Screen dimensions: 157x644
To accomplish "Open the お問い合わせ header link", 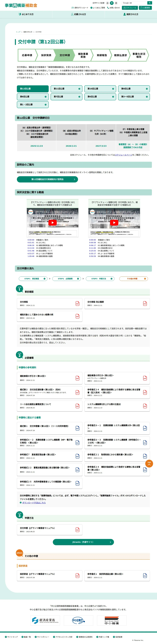I will coord(113,8).
